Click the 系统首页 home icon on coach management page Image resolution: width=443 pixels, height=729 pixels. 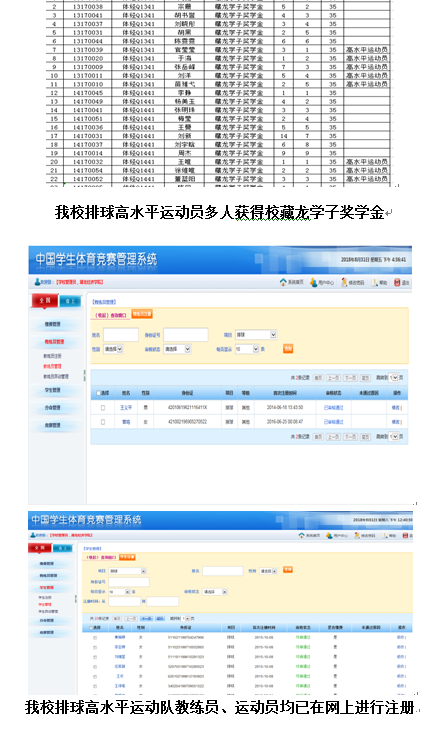[x=283, y=282]
